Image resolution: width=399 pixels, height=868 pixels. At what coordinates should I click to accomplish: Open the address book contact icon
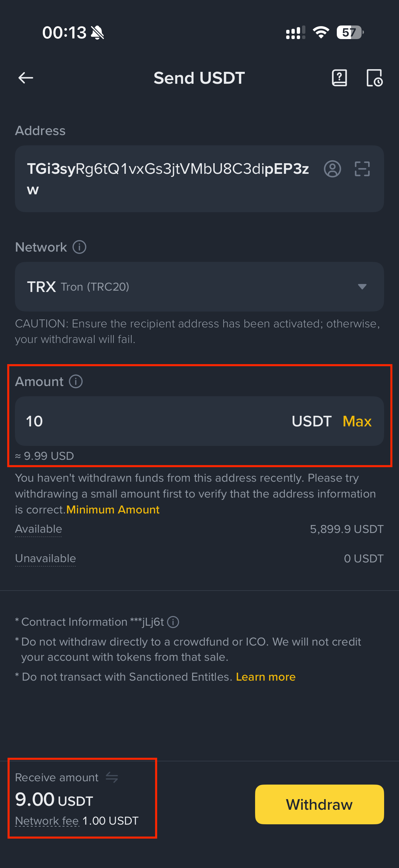[x=333, y=169]
